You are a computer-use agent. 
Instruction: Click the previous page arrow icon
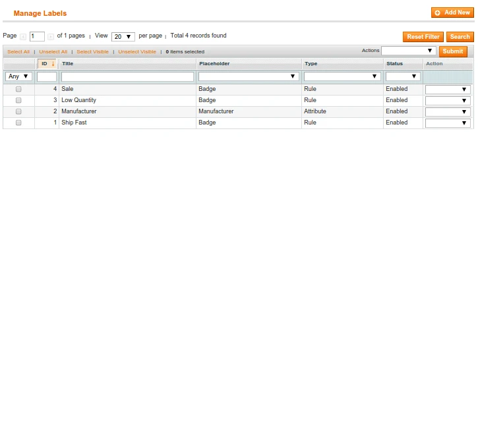(23, 37)
